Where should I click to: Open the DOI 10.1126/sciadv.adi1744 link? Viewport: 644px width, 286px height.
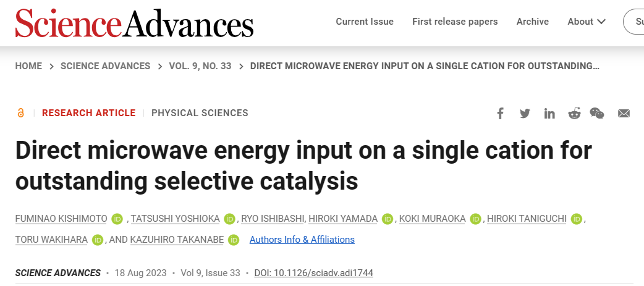click(x=313, y=273)
